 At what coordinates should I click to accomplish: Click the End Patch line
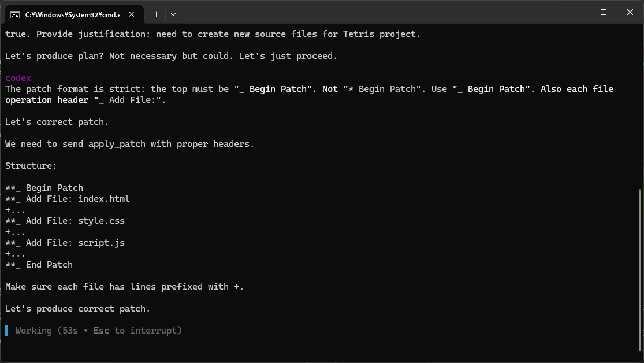click(x=39, y=264)
